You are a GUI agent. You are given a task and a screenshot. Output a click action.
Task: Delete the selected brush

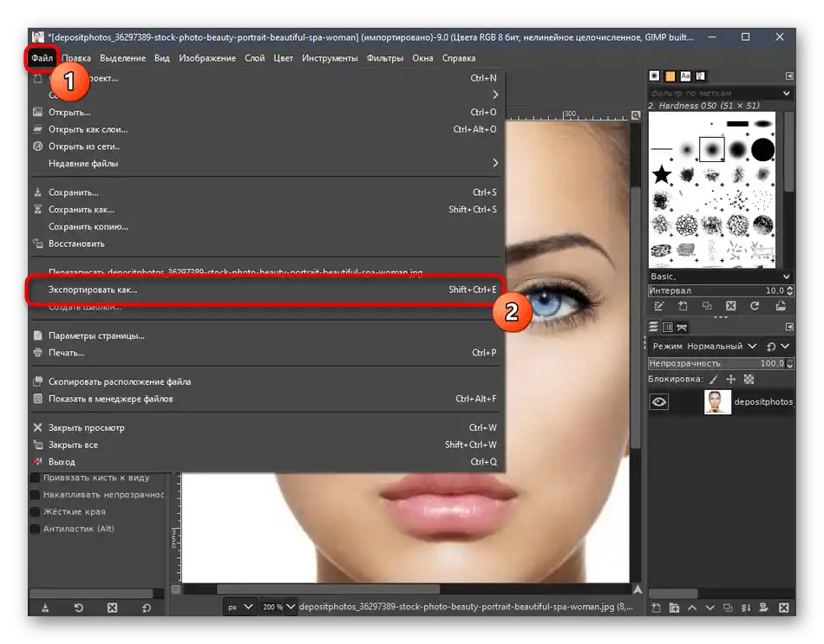pos(730,306)
